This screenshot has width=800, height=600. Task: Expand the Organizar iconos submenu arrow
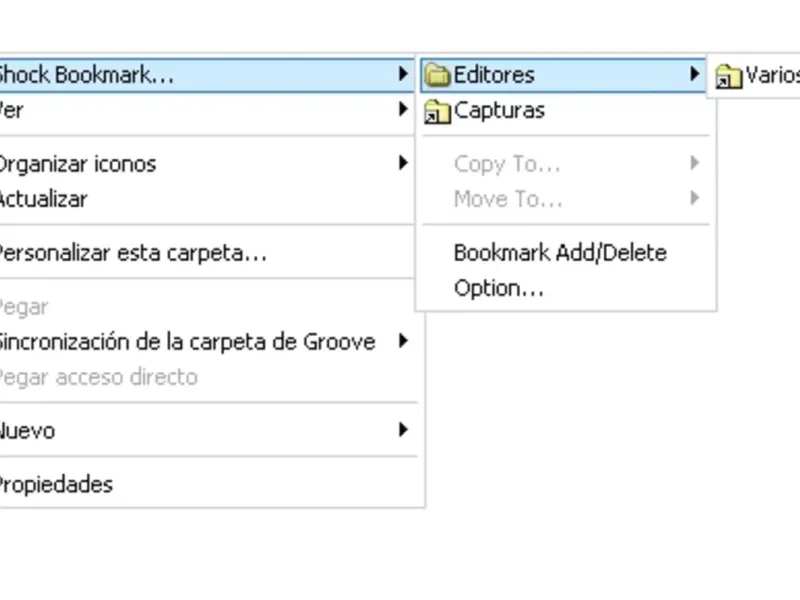point(402,163)
